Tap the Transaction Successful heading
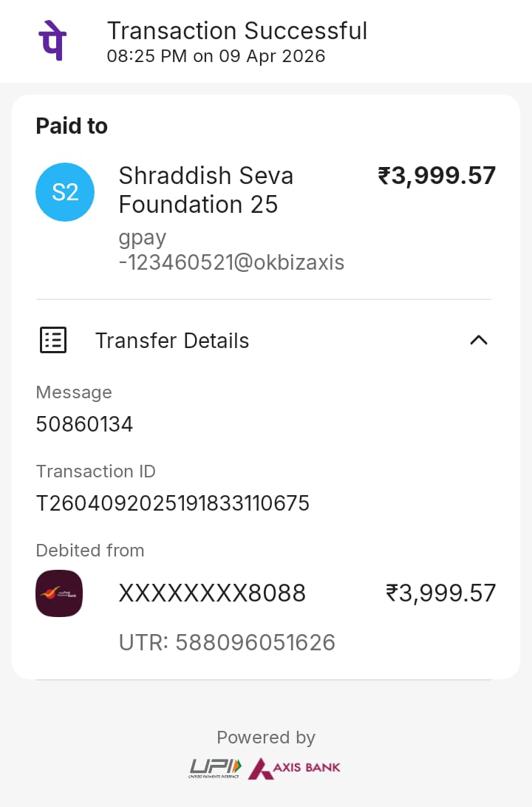This screenshot has width=532, height=807. tap(237, 31)
